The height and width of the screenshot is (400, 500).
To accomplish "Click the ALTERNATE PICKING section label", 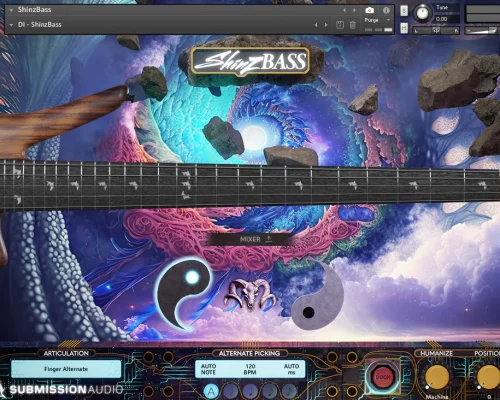I will [x=249, y=353].
